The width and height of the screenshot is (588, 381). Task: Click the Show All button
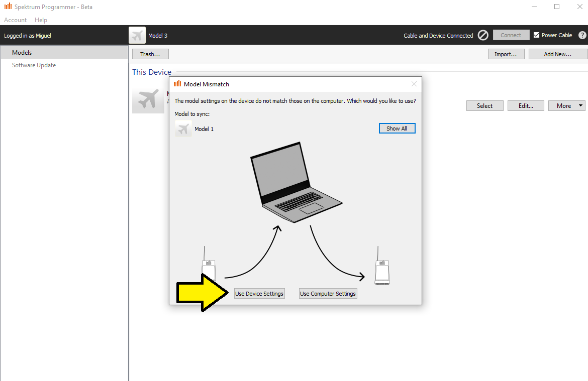click(397, 129)
